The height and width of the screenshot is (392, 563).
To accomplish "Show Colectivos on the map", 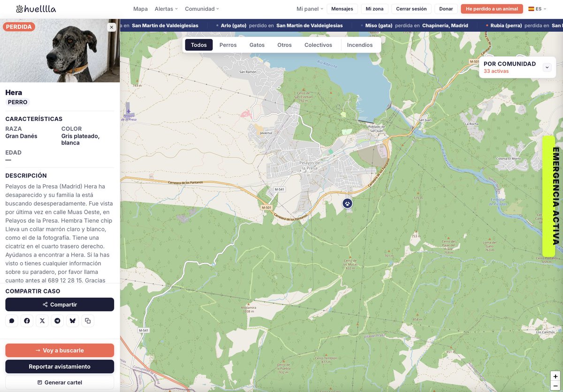I will pyautogui.click(x=318, y=45).
